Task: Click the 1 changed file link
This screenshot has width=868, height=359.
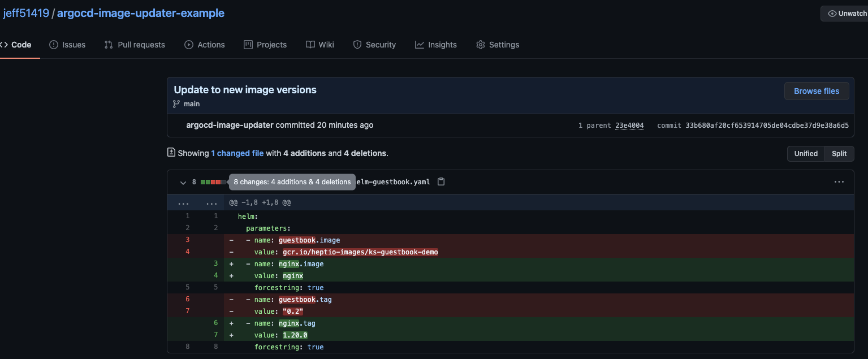Action: [237, 153]
